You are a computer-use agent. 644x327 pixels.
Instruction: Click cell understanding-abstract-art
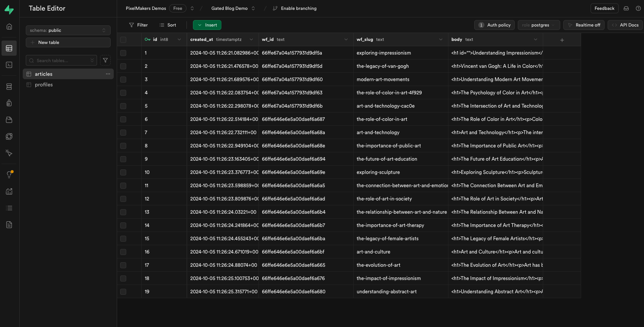coord(401,292)
